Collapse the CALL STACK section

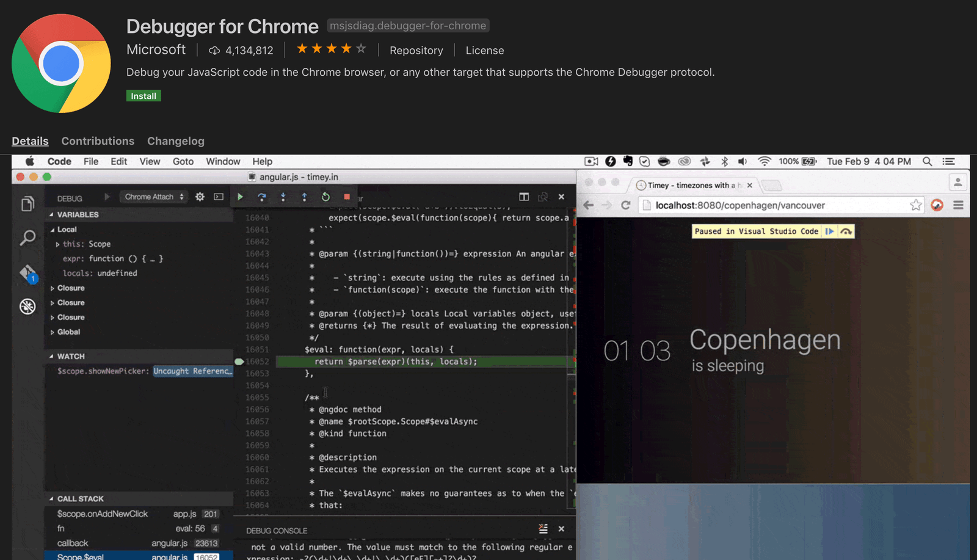click(76, 499)
